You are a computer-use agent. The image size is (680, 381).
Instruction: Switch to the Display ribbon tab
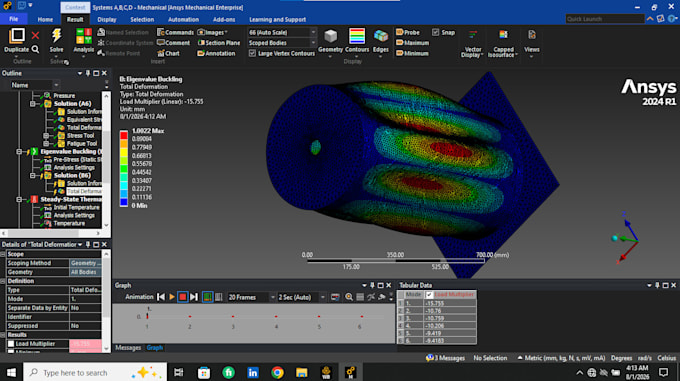pos(107,20)
